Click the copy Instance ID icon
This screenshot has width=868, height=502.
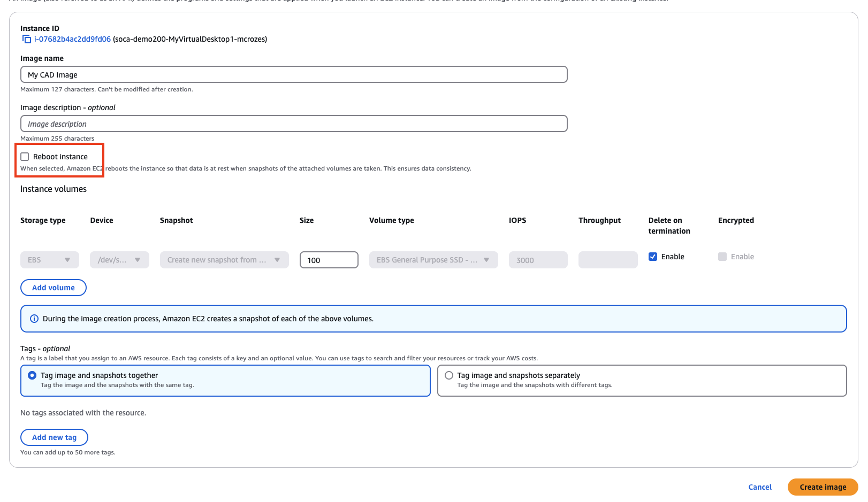pos(26,39)
